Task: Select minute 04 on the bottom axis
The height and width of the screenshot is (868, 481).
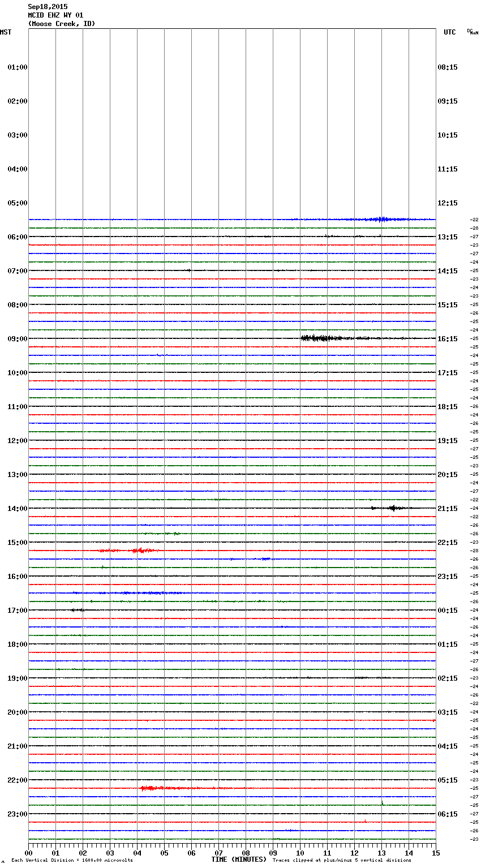Action: point(137,853)
